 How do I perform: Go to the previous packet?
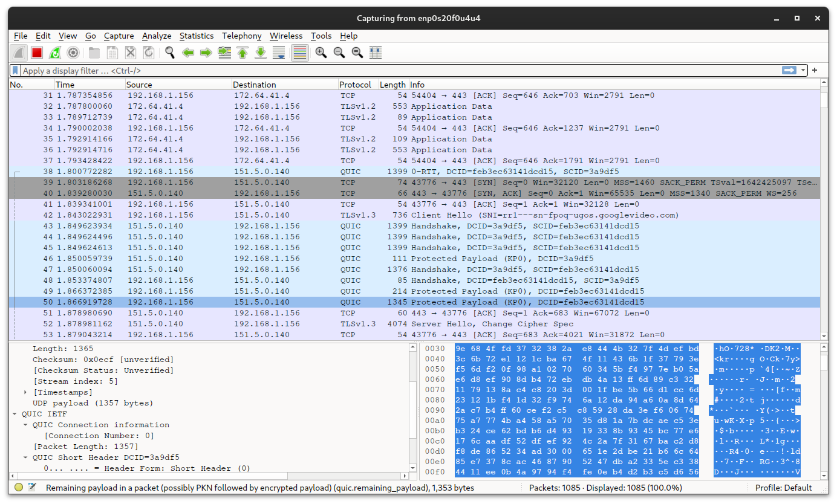click(187, 53)
